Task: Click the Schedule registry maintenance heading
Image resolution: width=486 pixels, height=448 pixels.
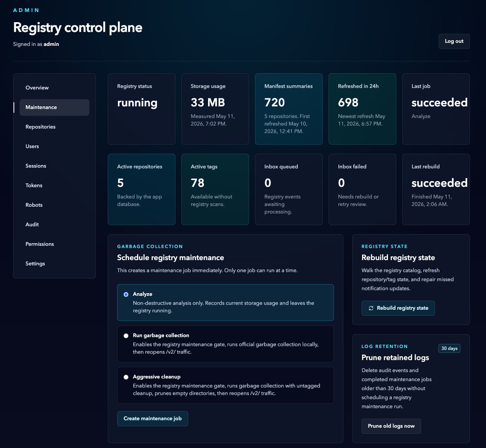Action: (x=171, y=257)
